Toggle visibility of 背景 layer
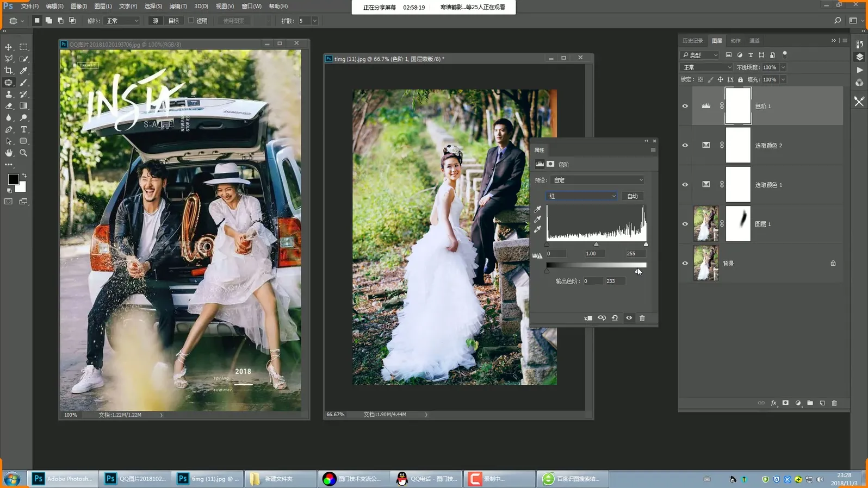 click(x=685, y=264)
